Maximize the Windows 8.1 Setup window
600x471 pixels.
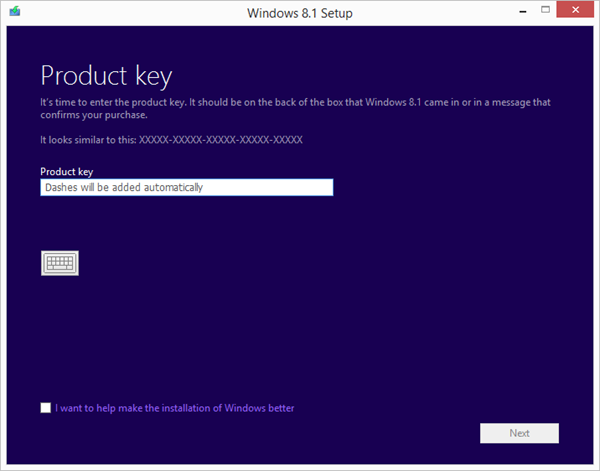pos(543,12)
